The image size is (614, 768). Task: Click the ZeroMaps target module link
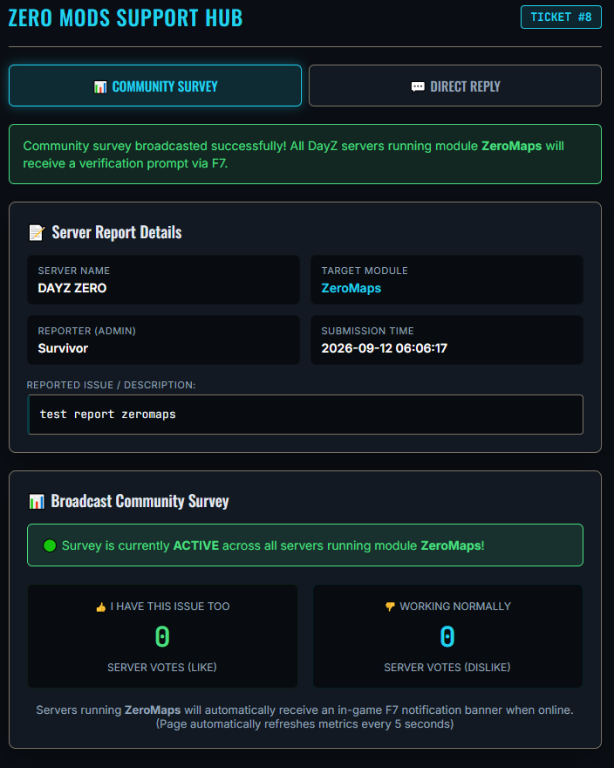point(351,288)
